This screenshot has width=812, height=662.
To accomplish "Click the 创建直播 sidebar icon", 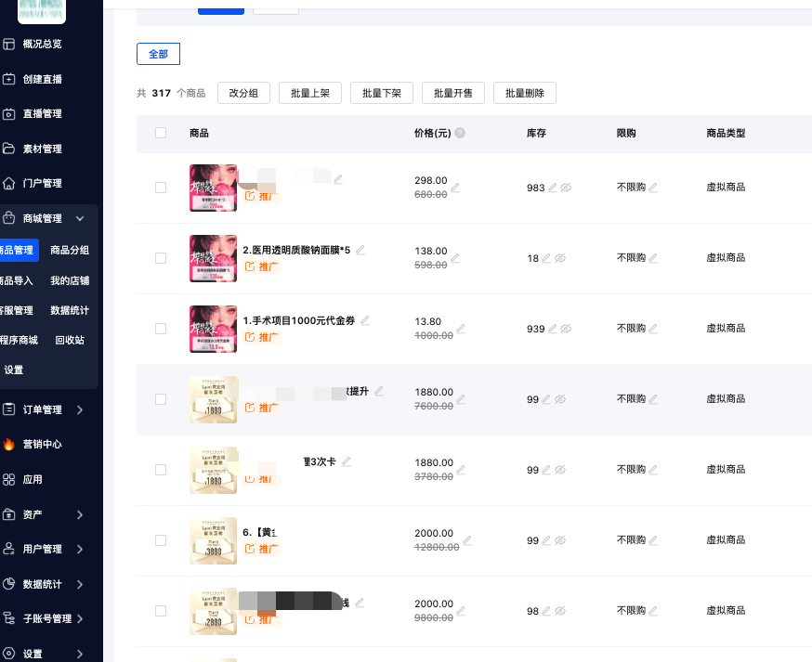I will [8, 79].
